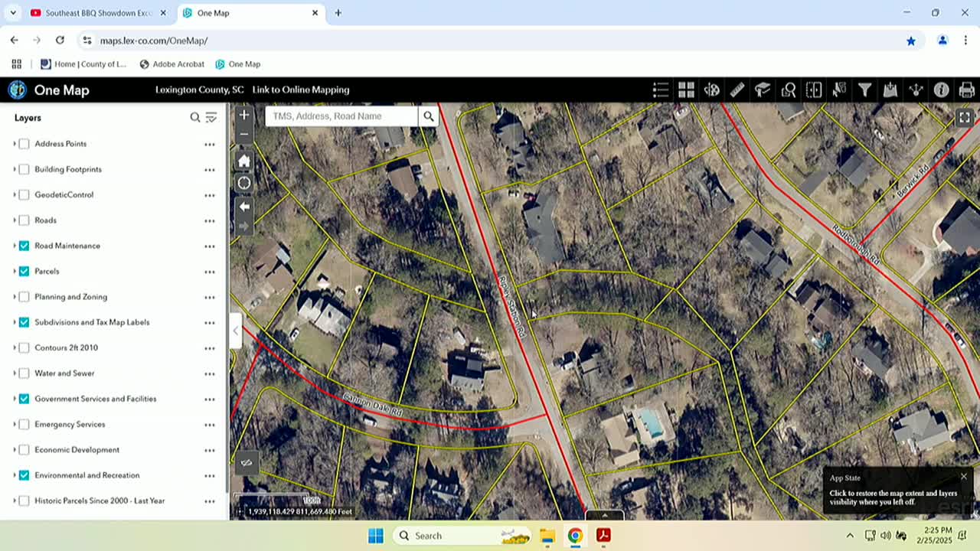
Task: Select the Measure ruler tool
Action: pos(737,90)
